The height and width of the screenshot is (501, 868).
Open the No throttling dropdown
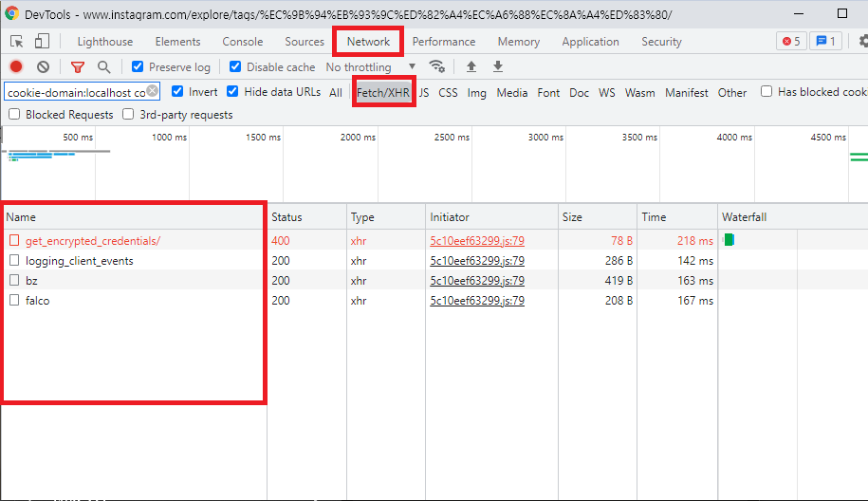pyautogui.click(x=370, y=67)
